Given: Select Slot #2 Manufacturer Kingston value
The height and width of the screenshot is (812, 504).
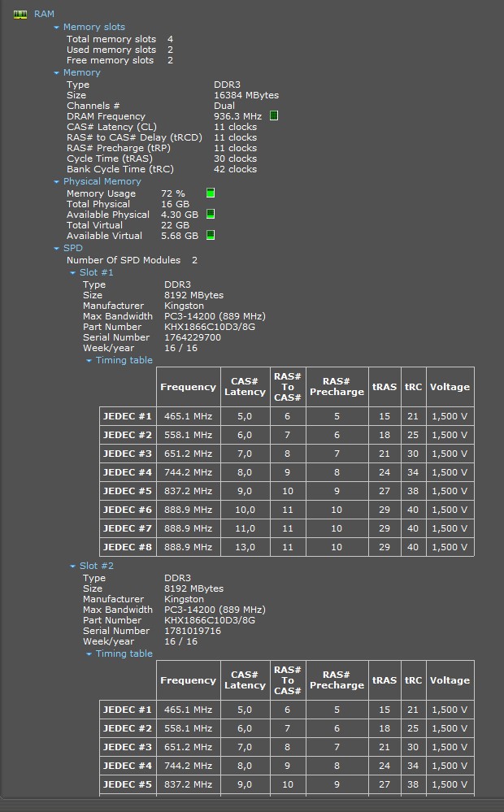Looking at the screenshot, I should click(184, 599).
